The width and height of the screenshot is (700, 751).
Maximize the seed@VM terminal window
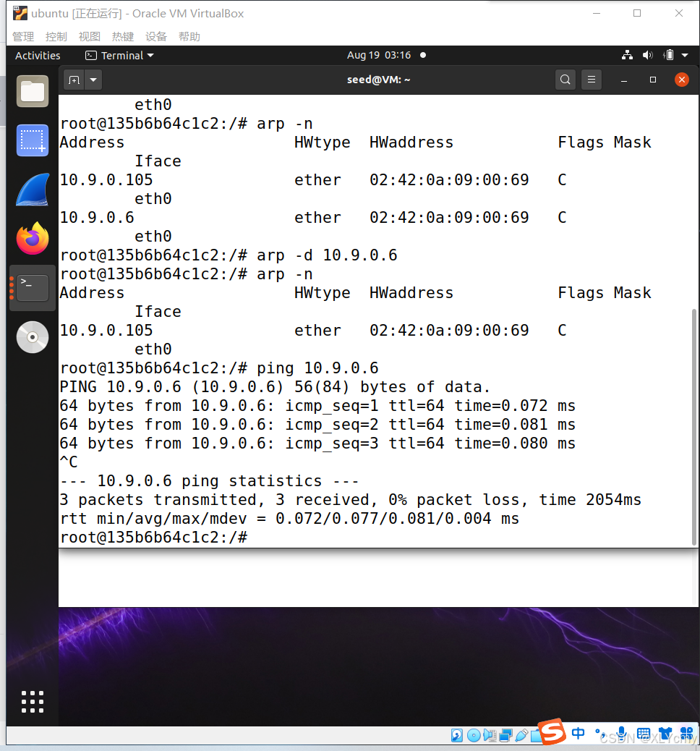(652, 80)
